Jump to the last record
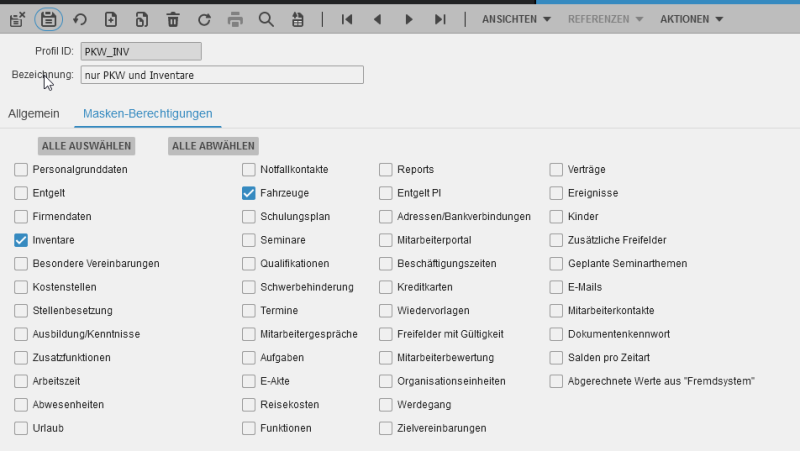This screenshot has height=451, width=800. tap(440, 19)
